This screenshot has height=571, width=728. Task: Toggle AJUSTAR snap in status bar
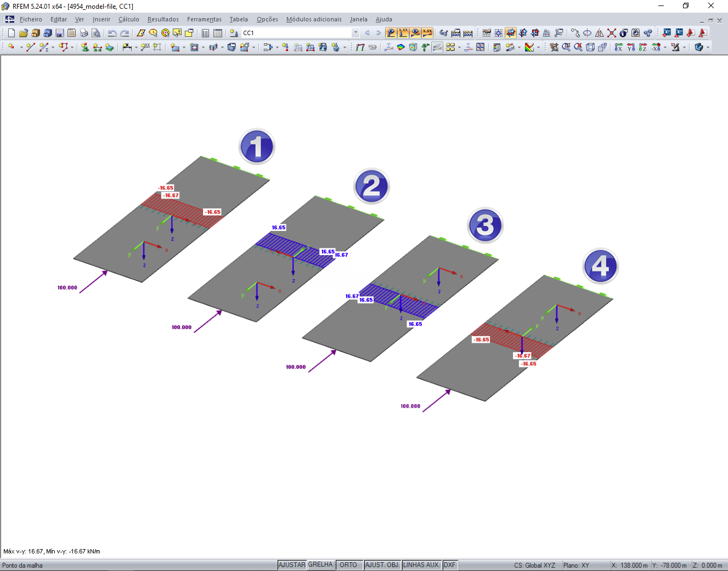292,565
